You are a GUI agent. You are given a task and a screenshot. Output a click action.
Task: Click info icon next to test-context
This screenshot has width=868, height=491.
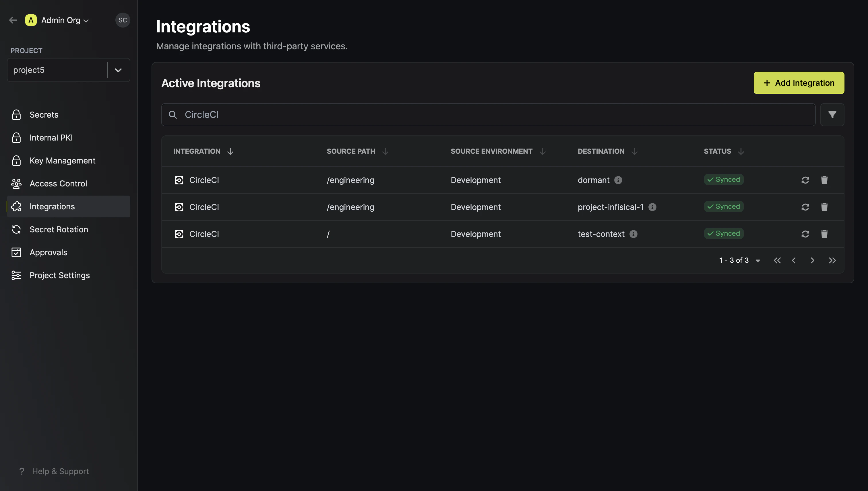(x=633, y=234)
